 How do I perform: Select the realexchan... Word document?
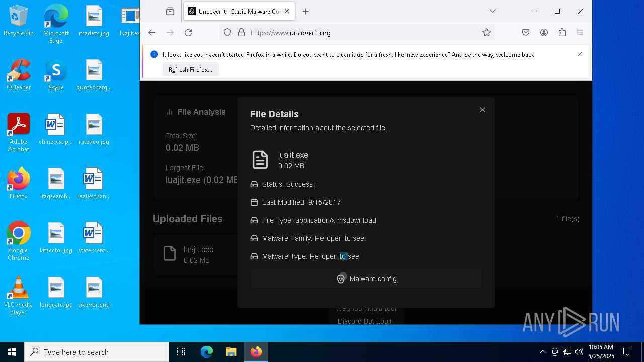(x=94, y=184)
